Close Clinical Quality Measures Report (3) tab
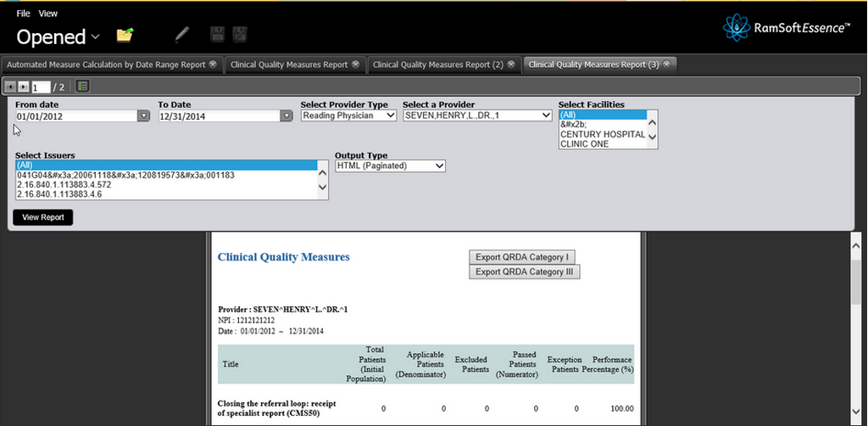This screenshot has width=868, height=426. 667,64
